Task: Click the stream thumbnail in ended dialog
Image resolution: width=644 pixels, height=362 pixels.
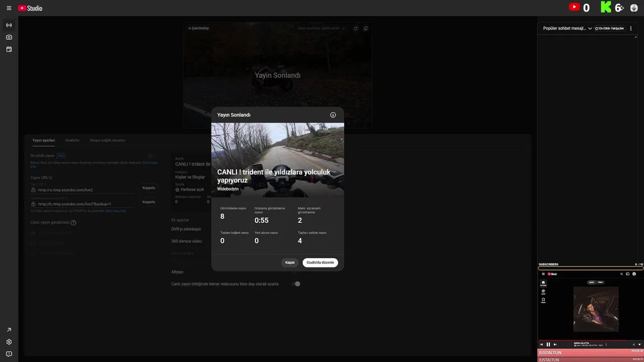Action: tap(278, 160)
